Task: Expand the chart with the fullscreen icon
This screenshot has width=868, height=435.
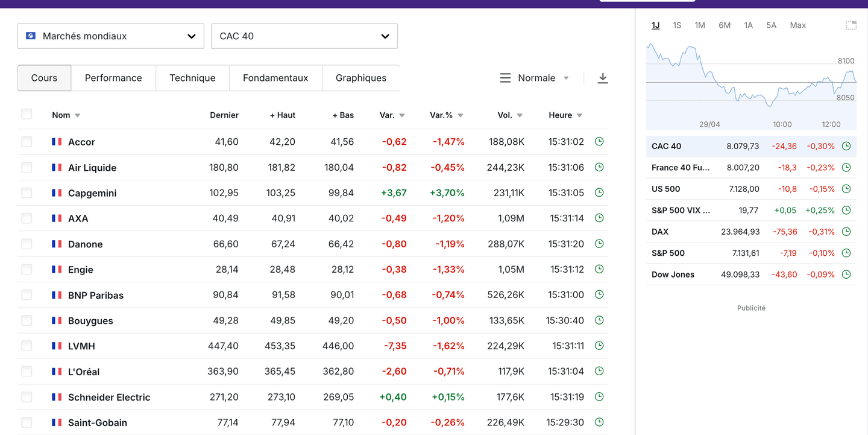Action: pyautogui.click(x=851, y=25)
